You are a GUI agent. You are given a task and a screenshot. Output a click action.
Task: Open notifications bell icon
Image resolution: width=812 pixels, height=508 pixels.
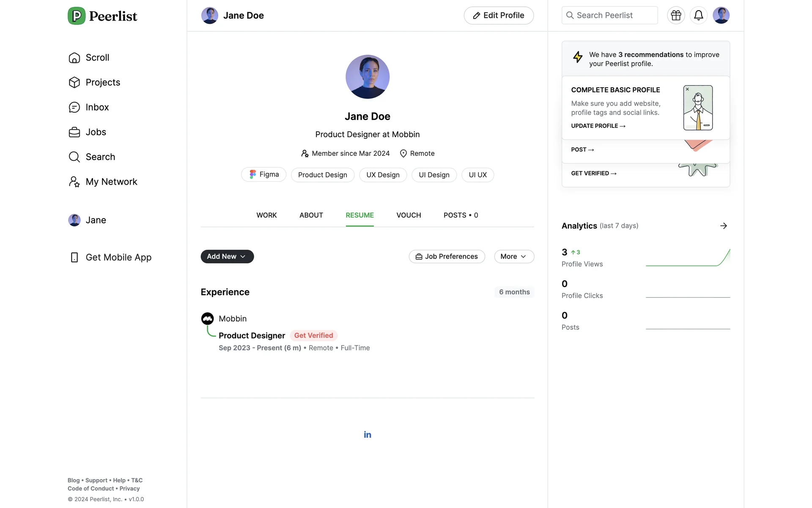[x=698, y=16]
